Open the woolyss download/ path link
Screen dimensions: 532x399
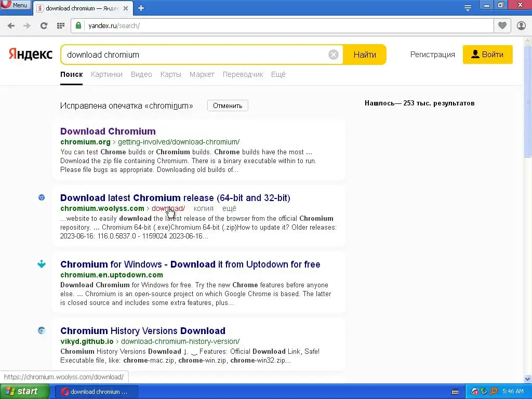click(168, 208)
